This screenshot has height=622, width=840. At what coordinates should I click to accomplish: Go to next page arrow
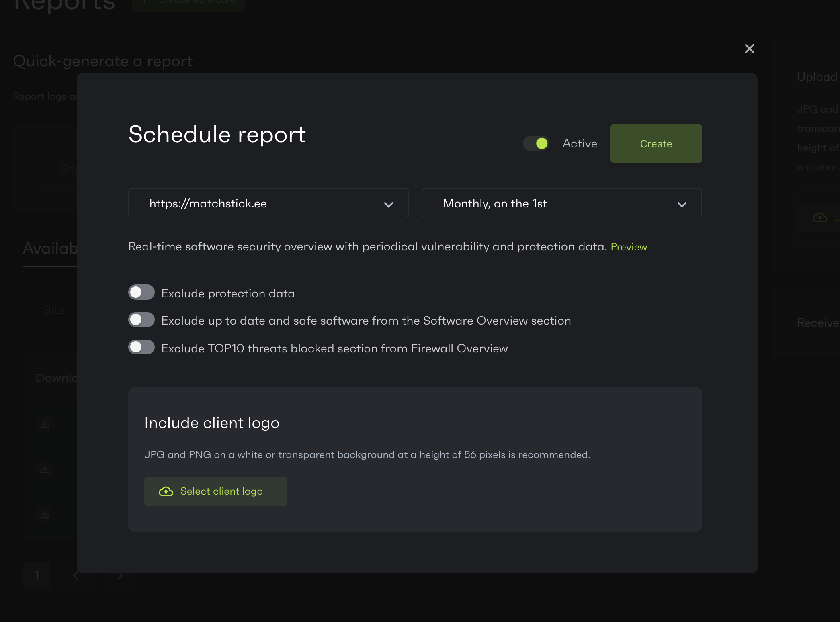[120, 575]
